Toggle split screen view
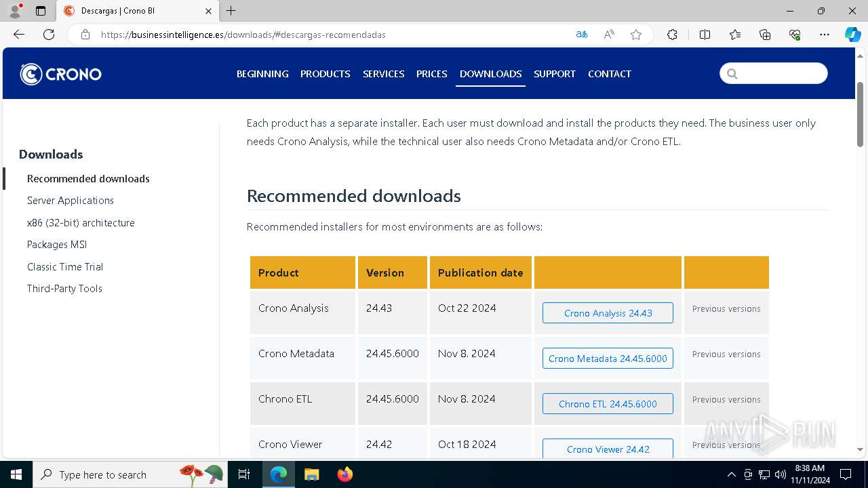868x488 pixels. 705,35
